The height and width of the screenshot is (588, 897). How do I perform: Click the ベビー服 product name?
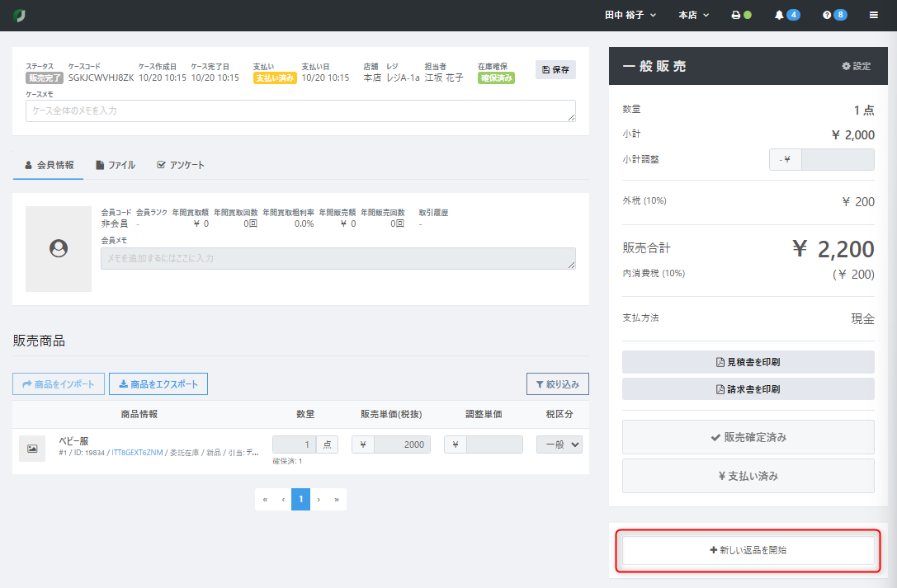tap(73, 441)
